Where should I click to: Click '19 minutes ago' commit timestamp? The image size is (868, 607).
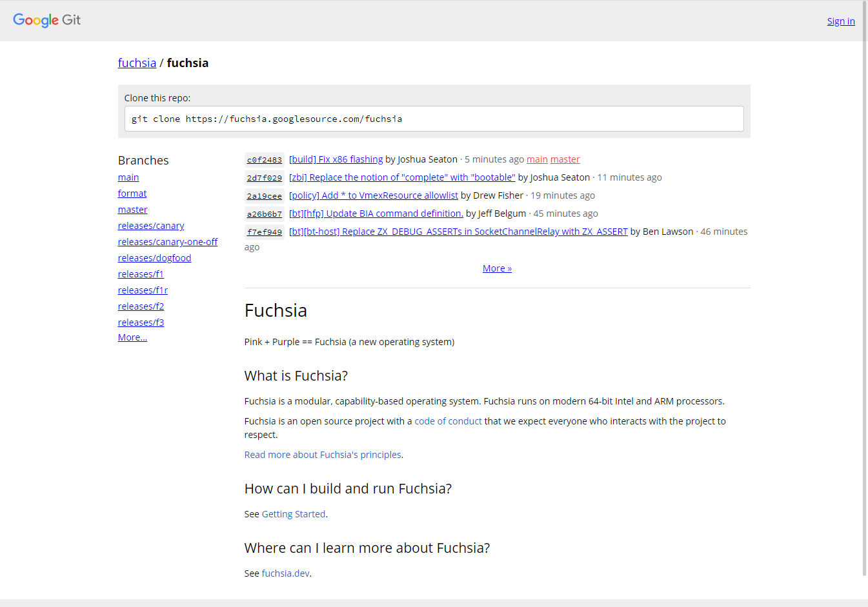pos(563,195)
